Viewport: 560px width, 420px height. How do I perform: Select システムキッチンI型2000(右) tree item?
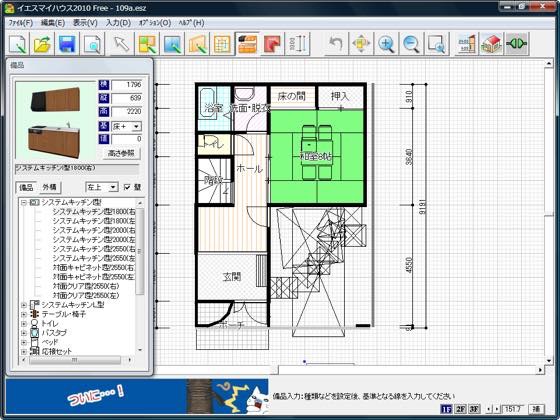click(94, 230)
